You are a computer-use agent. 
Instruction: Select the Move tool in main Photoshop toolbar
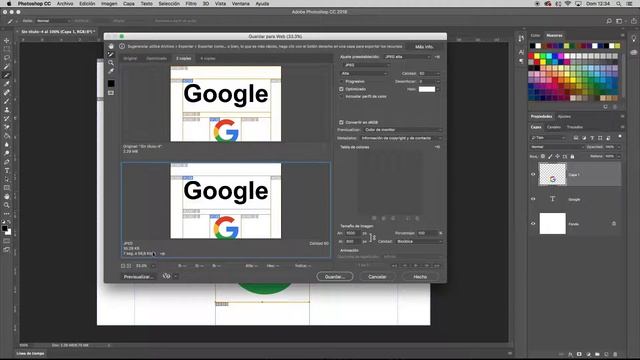click(x=7, y=40)
